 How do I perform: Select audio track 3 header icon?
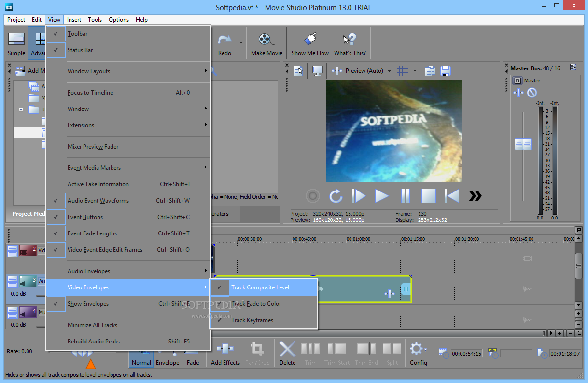[x=28, y=281]
